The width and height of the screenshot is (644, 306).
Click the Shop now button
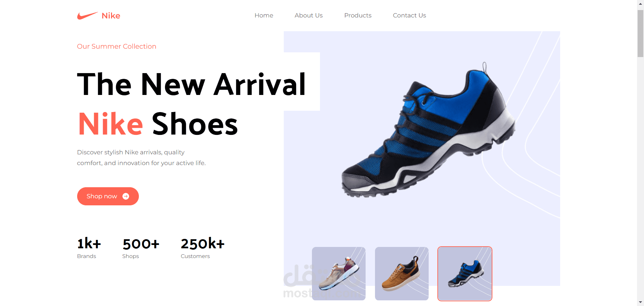[108, 196]
